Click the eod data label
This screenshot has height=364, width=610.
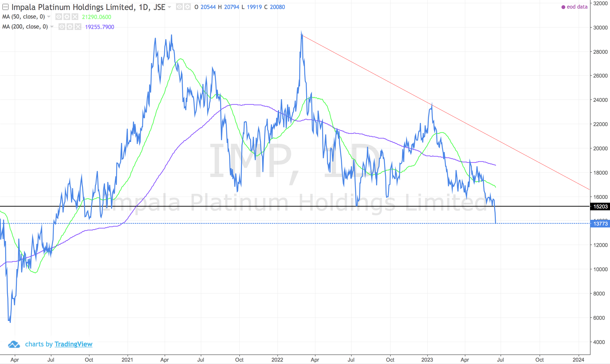click(x=577, y=7)
